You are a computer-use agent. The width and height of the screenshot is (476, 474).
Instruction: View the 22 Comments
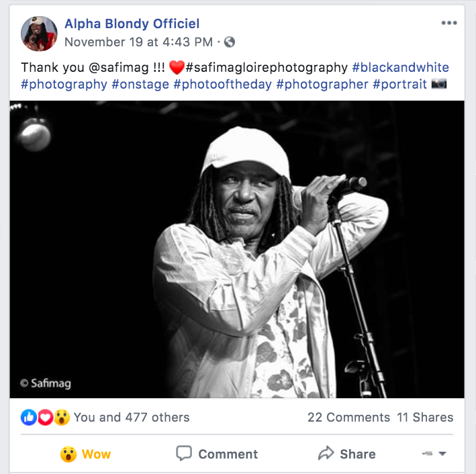tap(348, 417)
